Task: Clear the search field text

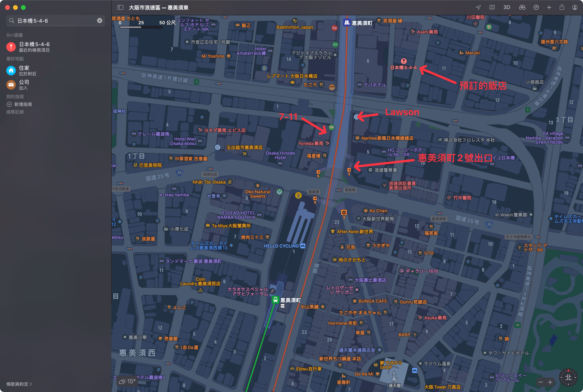Action: 100,21
